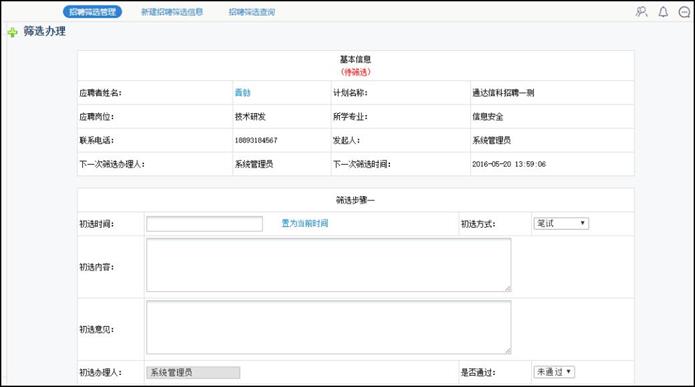Click the resize handle of 初选内容 text area

508,289
